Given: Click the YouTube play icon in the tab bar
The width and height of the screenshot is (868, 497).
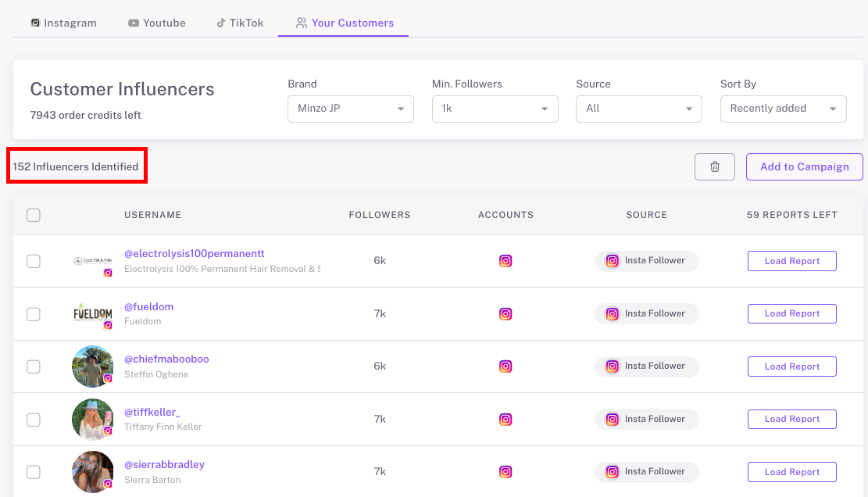Looking at the screenshot, I should click(134, 23).
